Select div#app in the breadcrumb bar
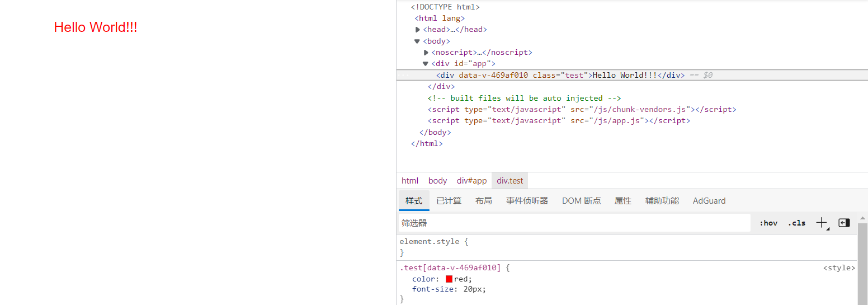The image size is (868, 305). (x=472, y=181)
